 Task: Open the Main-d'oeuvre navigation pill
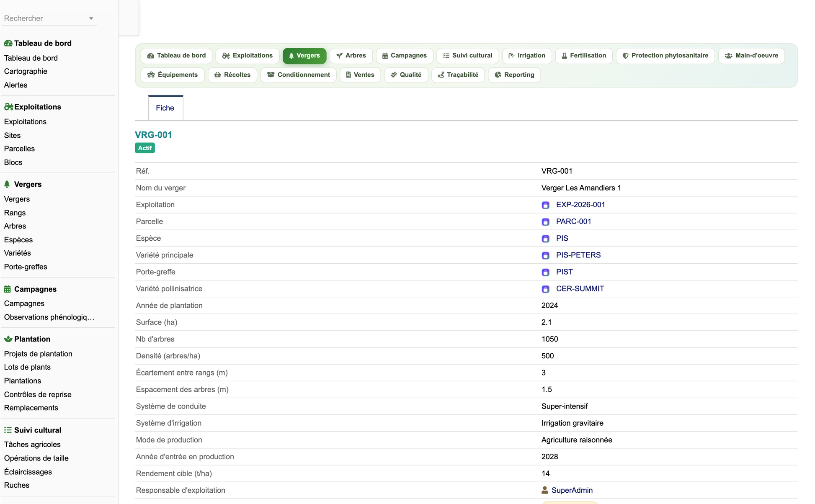pos(751,56)
